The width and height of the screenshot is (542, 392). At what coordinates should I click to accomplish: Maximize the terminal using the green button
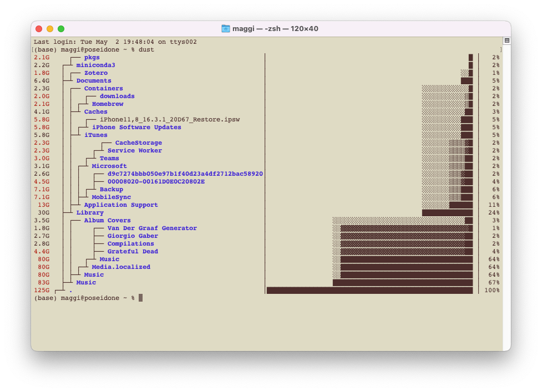pyautogui.click(x=61, y=29)
